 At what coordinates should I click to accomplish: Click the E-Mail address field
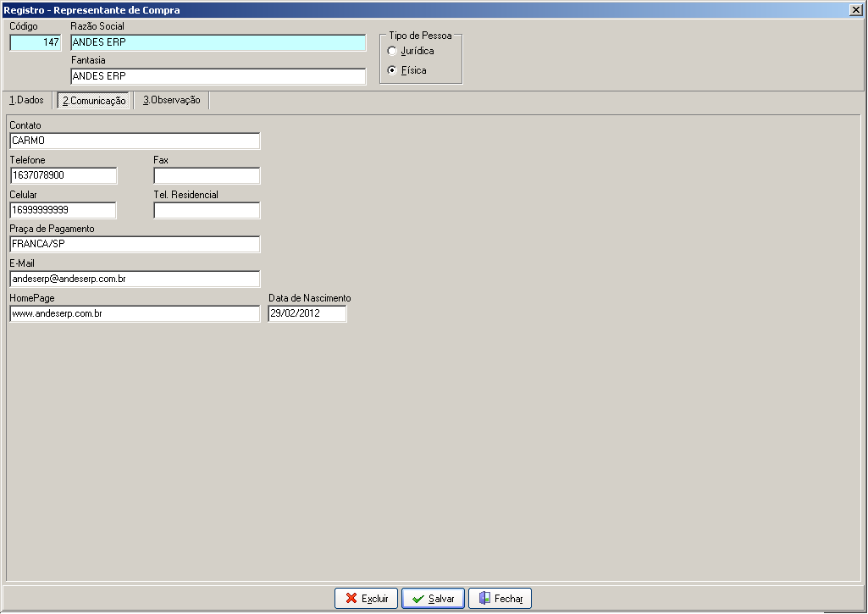(x=135, y=279)
